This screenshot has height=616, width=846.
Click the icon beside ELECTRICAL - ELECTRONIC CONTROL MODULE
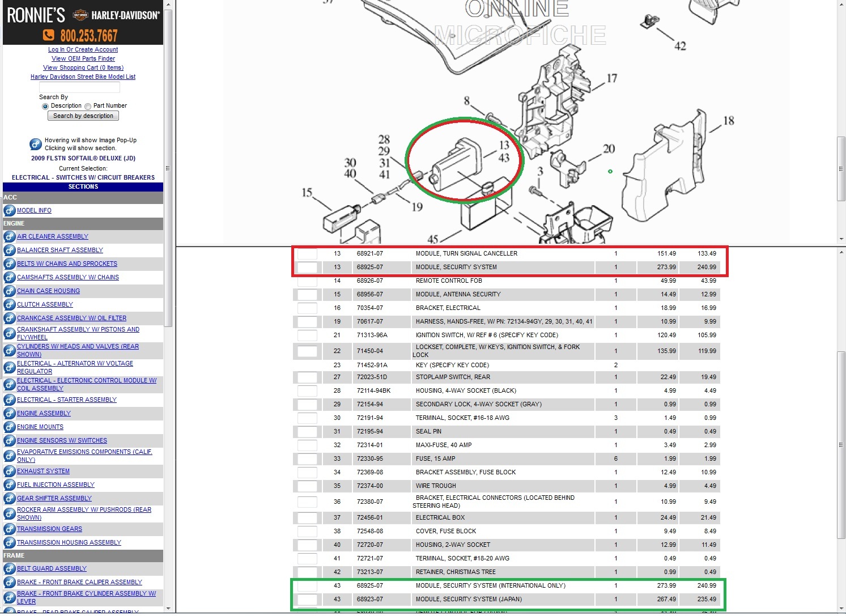click(x=10, y=384)
